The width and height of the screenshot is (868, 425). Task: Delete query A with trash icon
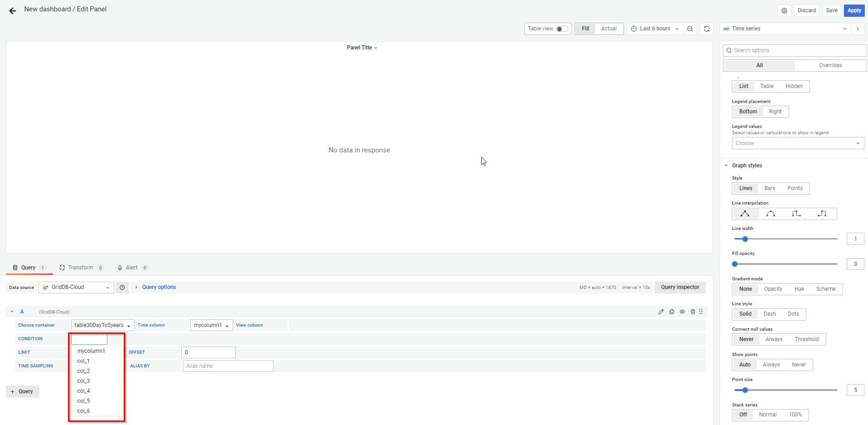[x=692, y=312]
